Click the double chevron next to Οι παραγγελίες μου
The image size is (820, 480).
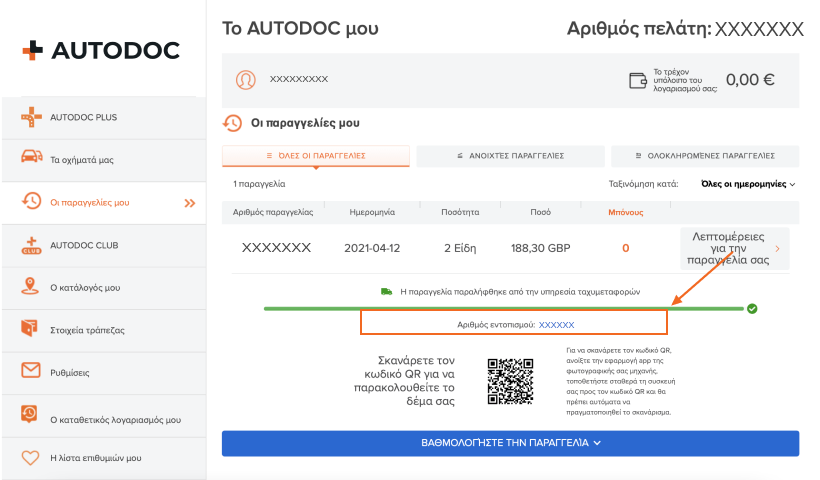pos(190,203)
